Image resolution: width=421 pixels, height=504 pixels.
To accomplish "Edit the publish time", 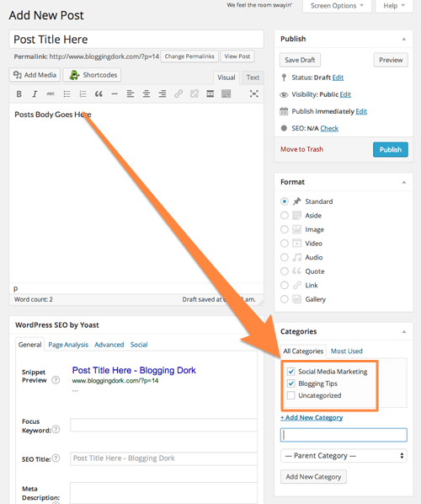I will click(x=361, y=111).
